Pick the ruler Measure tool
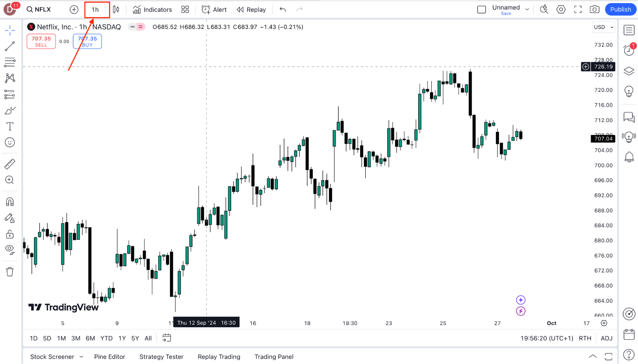The width and height of the screenshot is (638, 364). click(x=10, y=164)
